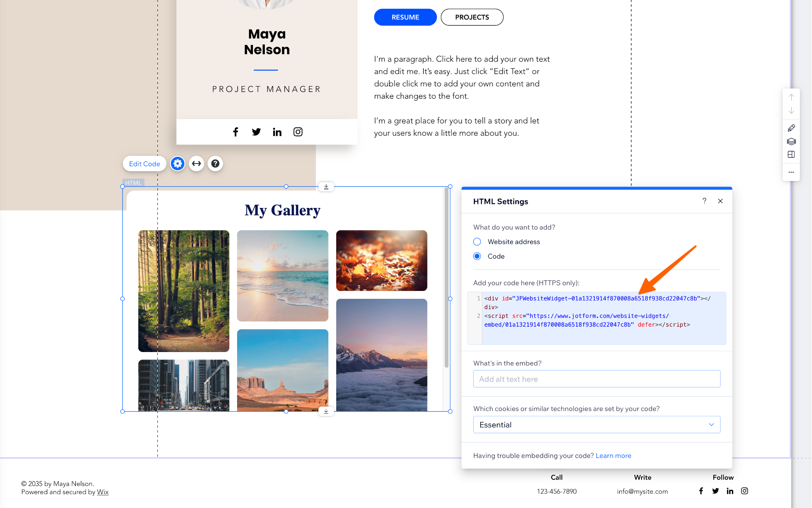Click the stretch arrows icon next to Edit Code
The image size is (812, 508).
coord(197,164)
